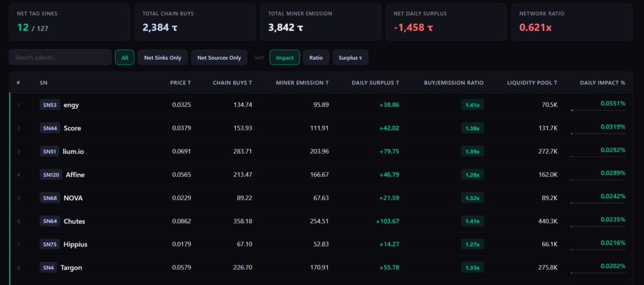The height and width of the screenshot is (285, 644).
Task: Open the NOVA subnet row
Action: point(321,198)
